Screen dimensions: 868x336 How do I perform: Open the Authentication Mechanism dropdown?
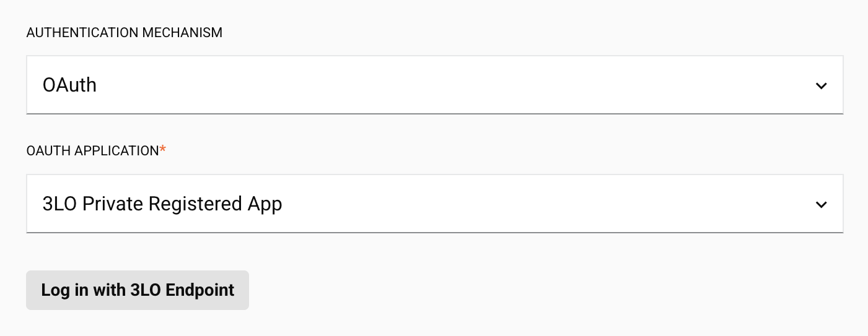tap(434, 85)
